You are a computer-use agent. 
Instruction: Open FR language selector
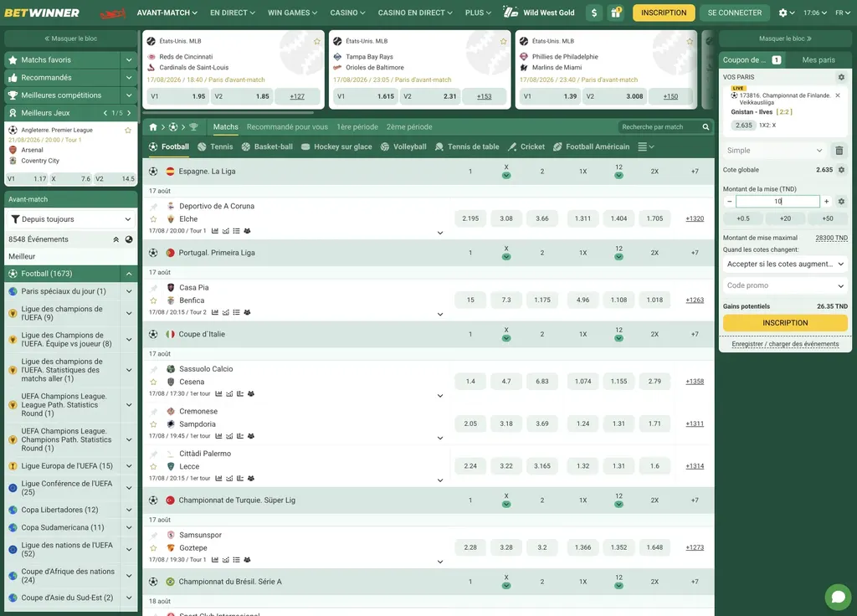tap(842, 13)
